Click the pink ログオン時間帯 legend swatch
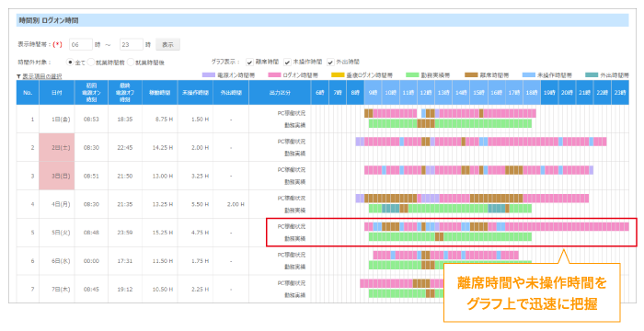The image size is (644, 331). [x=274, y=75]
